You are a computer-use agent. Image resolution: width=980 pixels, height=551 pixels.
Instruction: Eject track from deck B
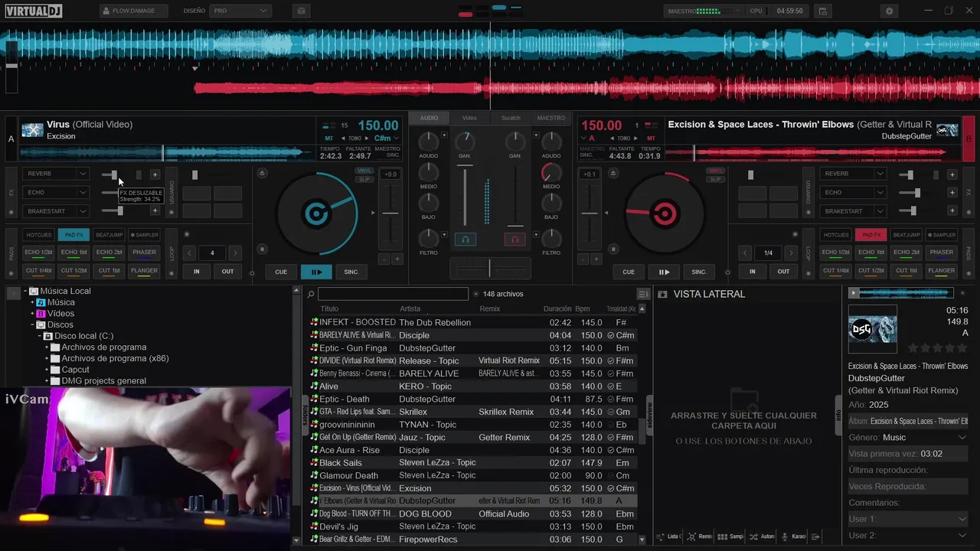pyautogui.click(x=612, y=174)
